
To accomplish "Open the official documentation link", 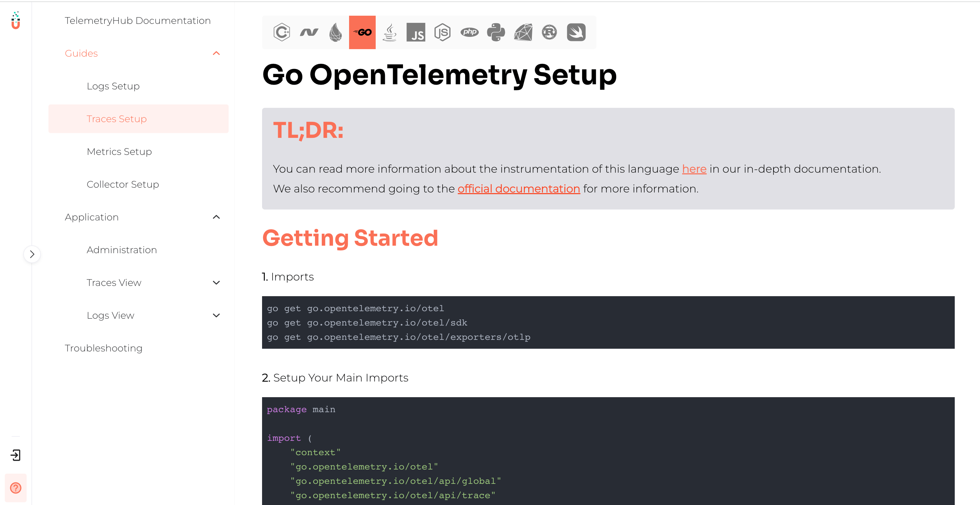I will (518, 188).
